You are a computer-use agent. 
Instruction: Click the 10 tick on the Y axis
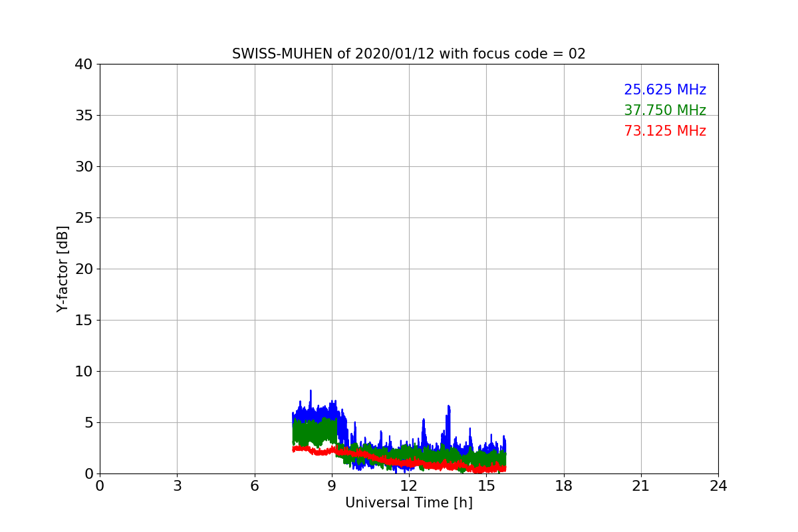coord(84,372)
